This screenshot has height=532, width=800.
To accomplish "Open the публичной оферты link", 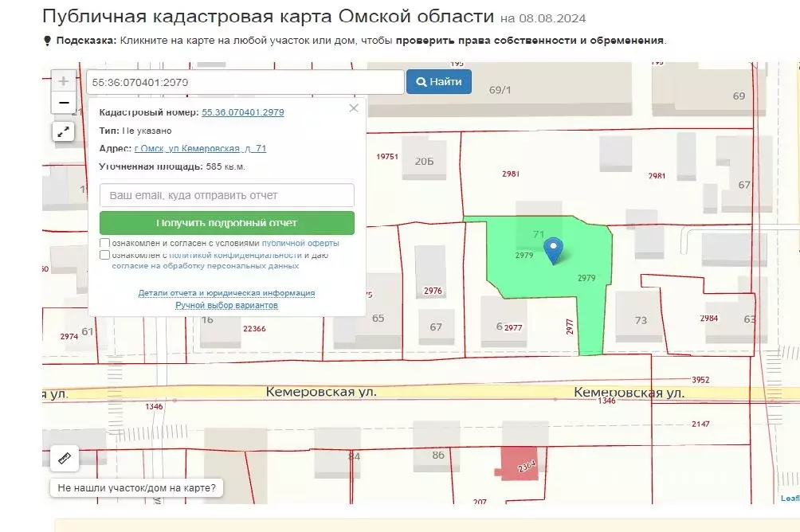I will click(x=300, y=243).
